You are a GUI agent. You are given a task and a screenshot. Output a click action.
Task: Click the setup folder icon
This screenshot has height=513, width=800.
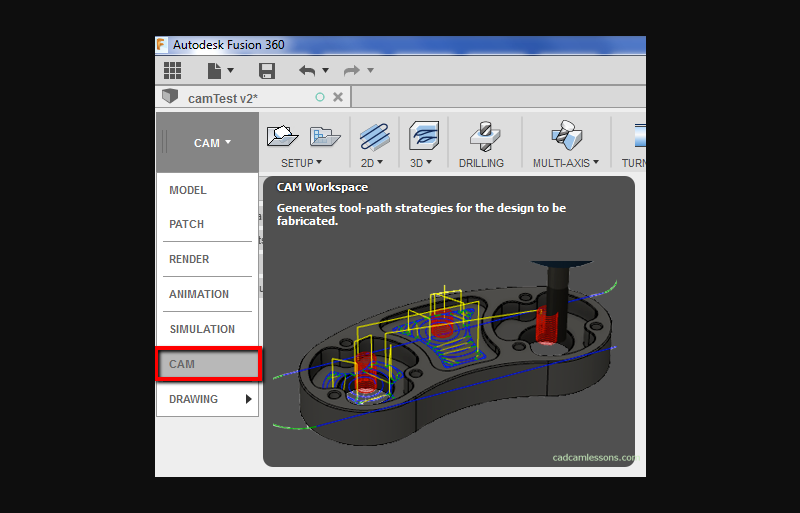[325, 137]
